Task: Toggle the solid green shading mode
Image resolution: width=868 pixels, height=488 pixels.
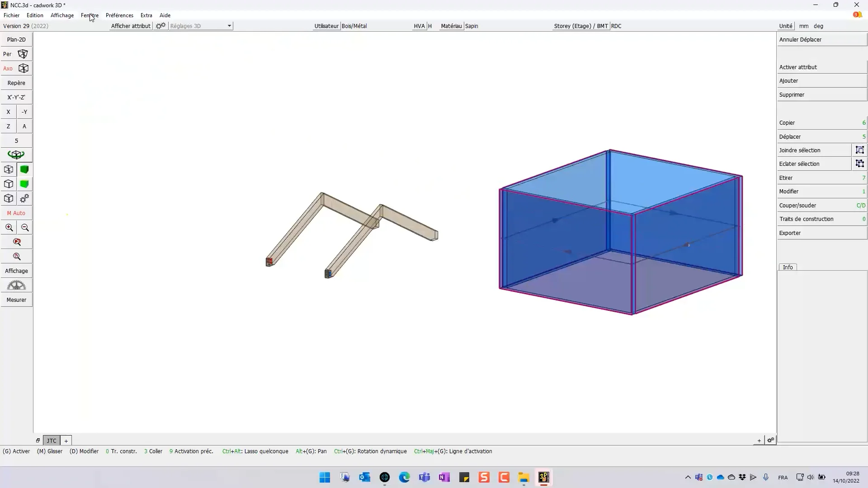Action: [24, 169]
